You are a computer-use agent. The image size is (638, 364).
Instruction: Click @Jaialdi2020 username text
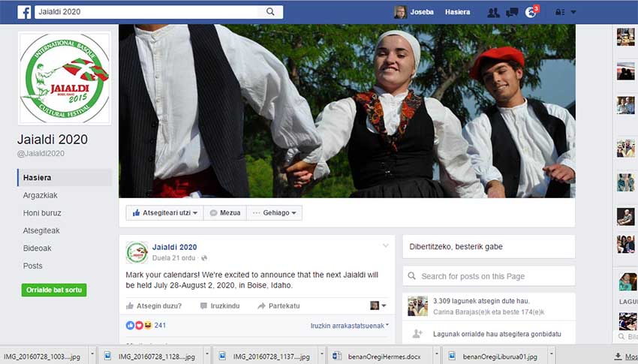coord(41,153)
